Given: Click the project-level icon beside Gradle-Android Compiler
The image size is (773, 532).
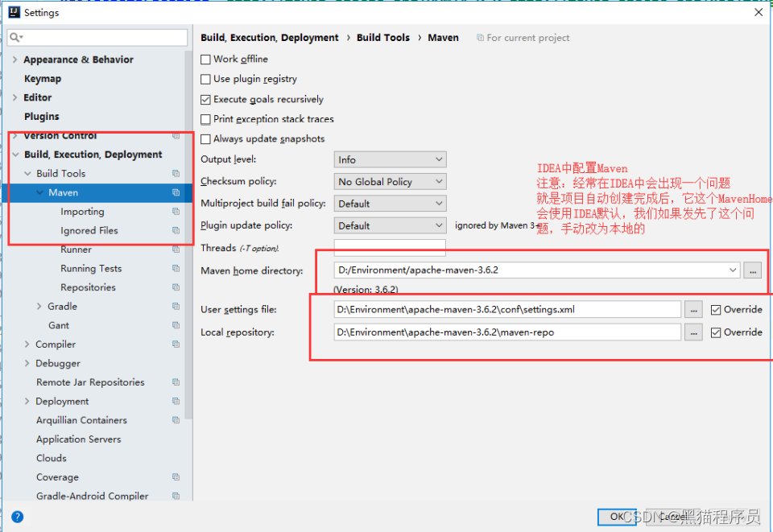Looking at the screenshot, I should coord(176,496).
